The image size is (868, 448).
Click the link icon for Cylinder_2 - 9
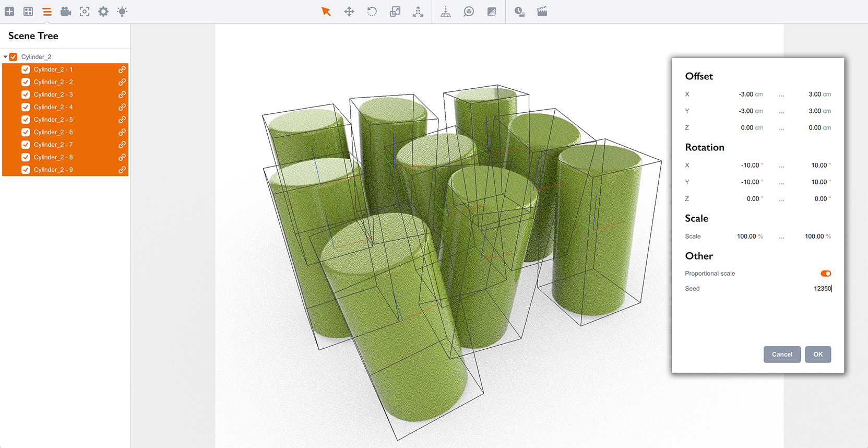coord(122,170)
